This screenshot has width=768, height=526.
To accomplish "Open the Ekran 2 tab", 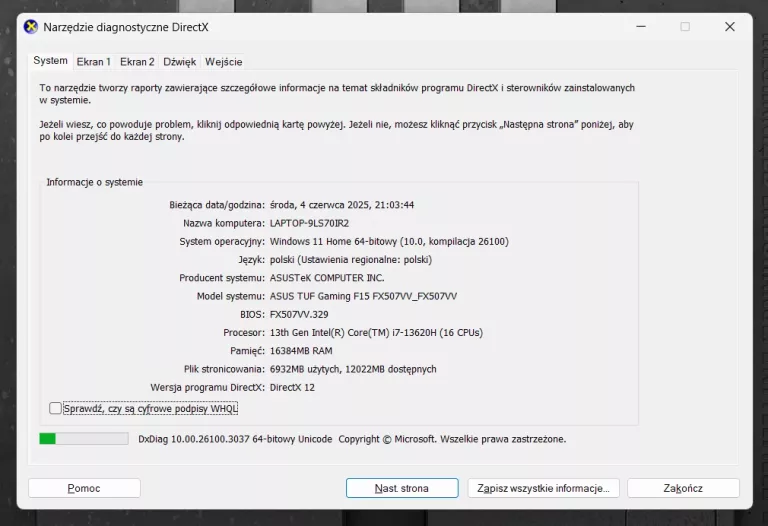I will pos(137,62).
